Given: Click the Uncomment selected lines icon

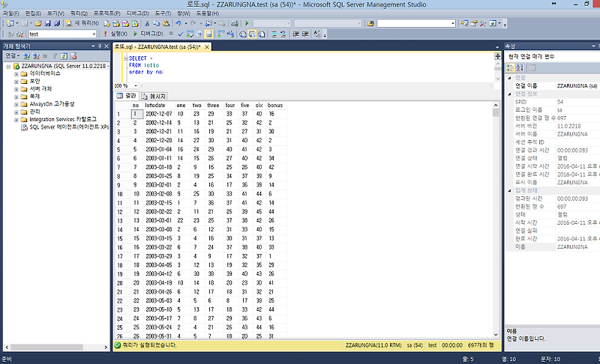Looking at the screenshot, I should pos(283,34).
